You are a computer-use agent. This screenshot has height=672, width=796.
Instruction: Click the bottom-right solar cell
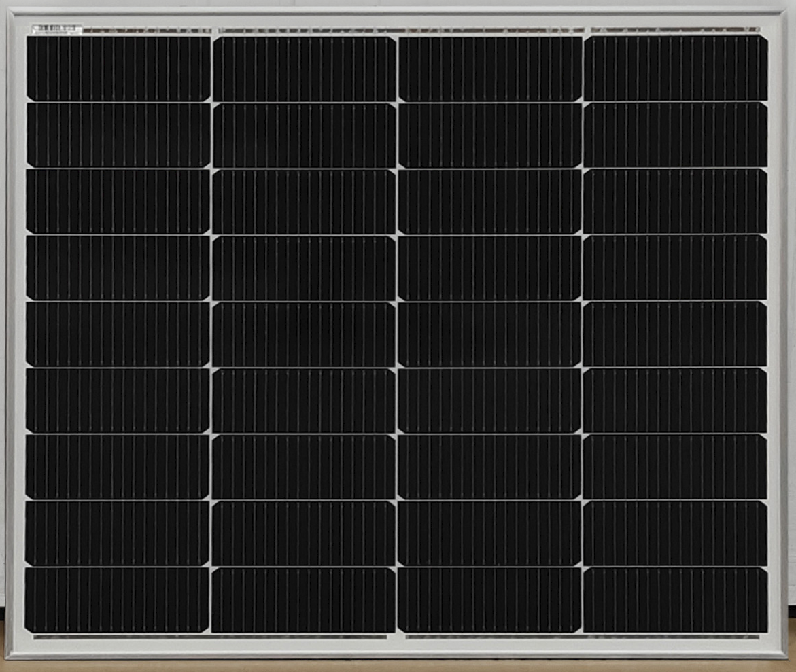(675, 599)
